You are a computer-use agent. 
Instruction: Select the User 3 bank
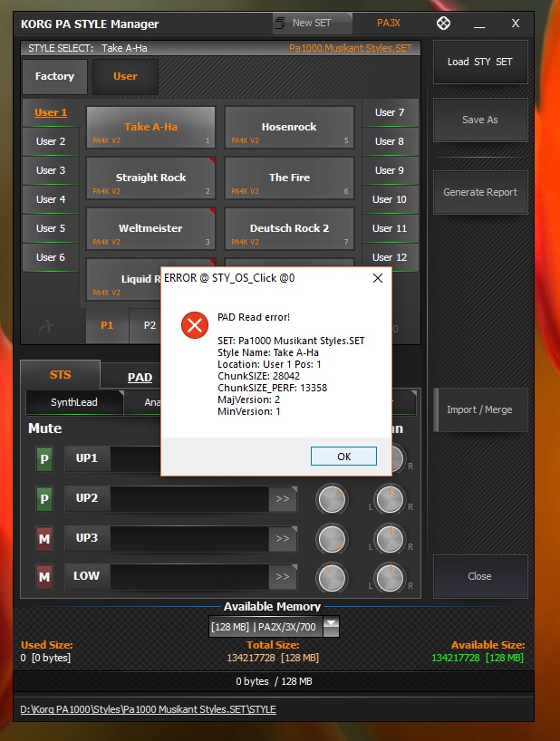[x=51, y=170]
